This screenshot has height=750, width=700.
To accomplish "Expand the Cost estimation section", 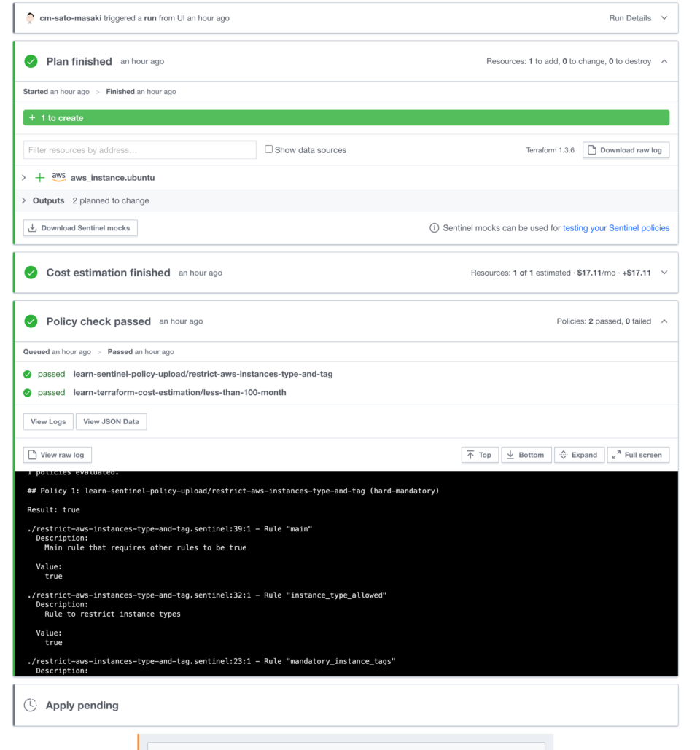I will coord(664,273).
